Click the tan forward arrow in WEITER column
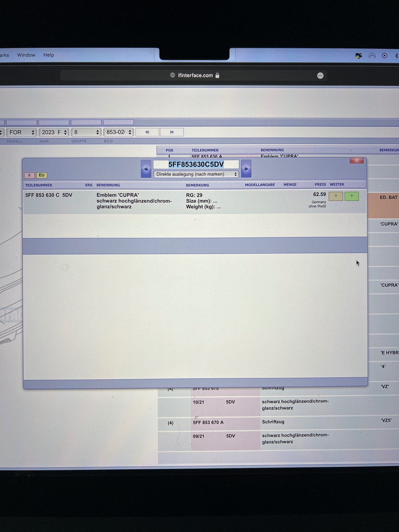This screenshot has height=532, width=399. click(335, 196)
